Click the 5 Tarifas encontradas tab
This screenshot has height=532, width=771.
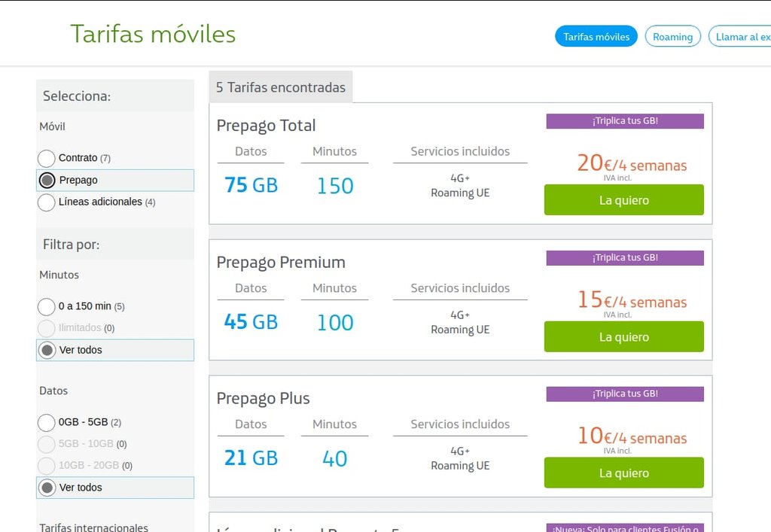(x=280, y=87)
